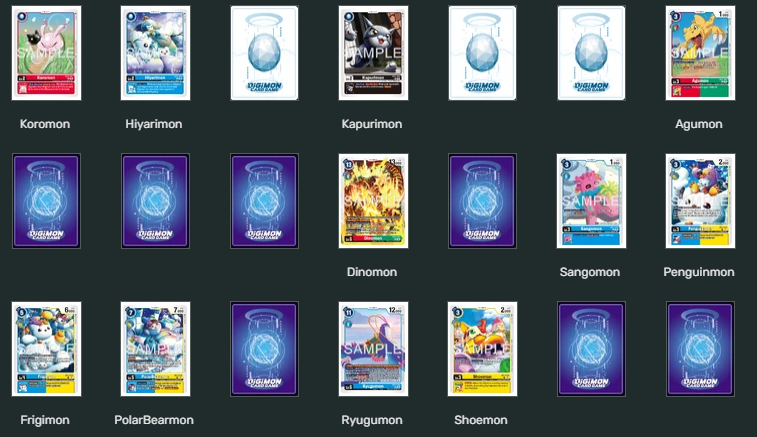Image resolution: width=757 pixels, height=437 pixels.
Task: Flip purple card back directly left of Dinomon
Action: [x=265, y=201]
